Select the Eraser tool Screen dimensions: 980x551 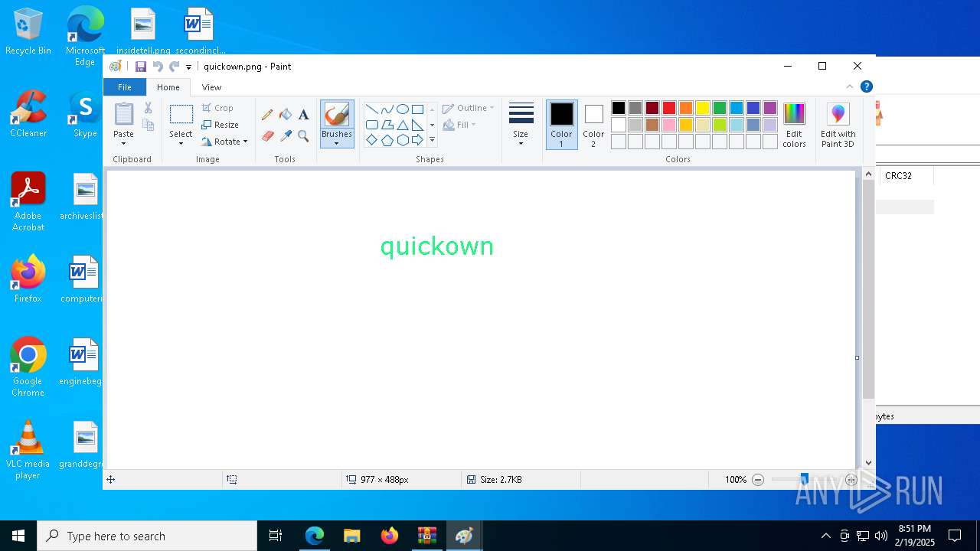pos(267,136)
